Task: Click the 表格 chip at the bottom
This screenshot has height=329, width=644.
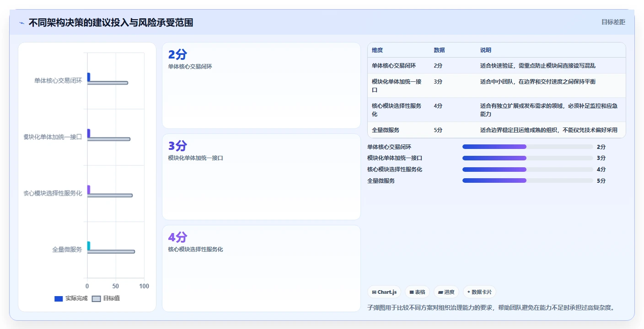Action: coord(417,292)
